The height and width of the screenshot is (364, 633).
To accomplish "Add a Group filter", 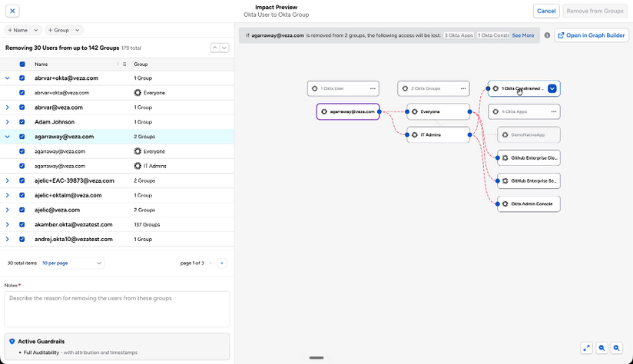I will coord(58,30).
